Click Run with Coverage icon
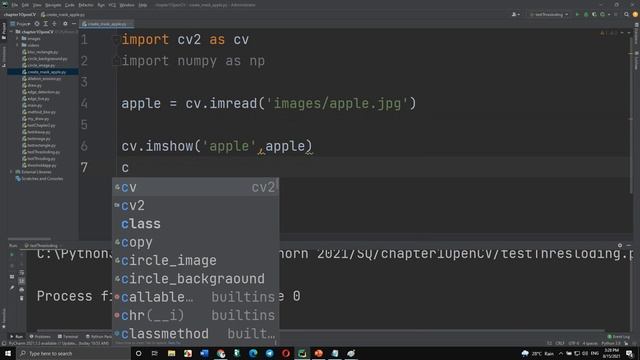 point(594,15)
